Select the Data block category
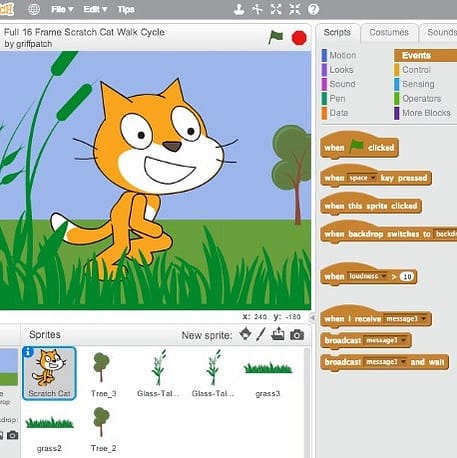This screenshot has height=458, width=457. (x=335, y=113)
